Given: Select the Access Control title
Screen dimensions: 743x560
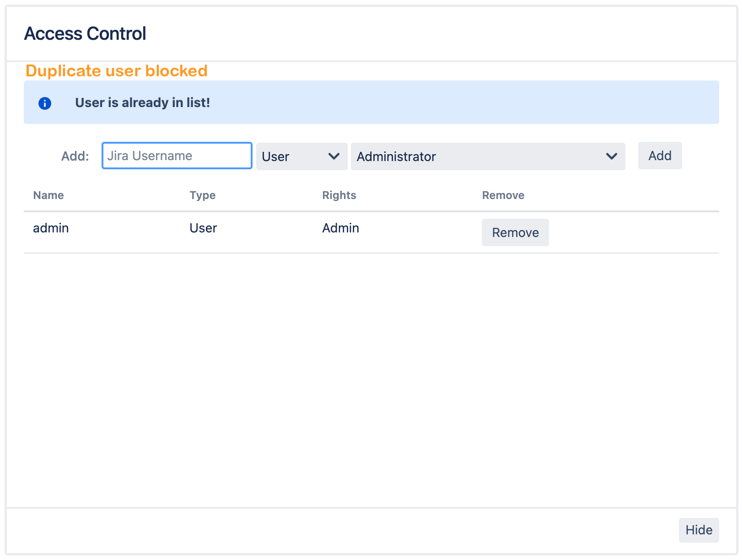Looking at the screenshot, I should tap(85, 33).
